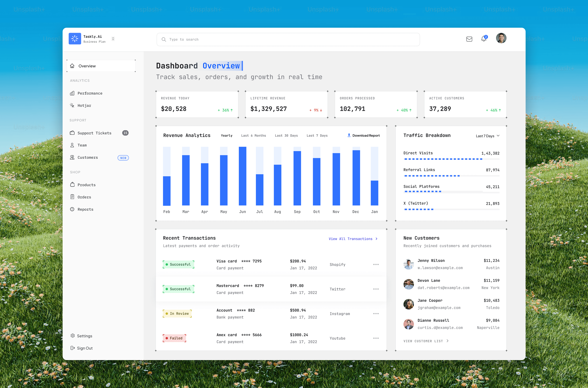Image resolution: width=588 pixels, height=388 pixels.
Task: Click the notifications bell icon
Action: pyautogui.click(x=483, y=39)
